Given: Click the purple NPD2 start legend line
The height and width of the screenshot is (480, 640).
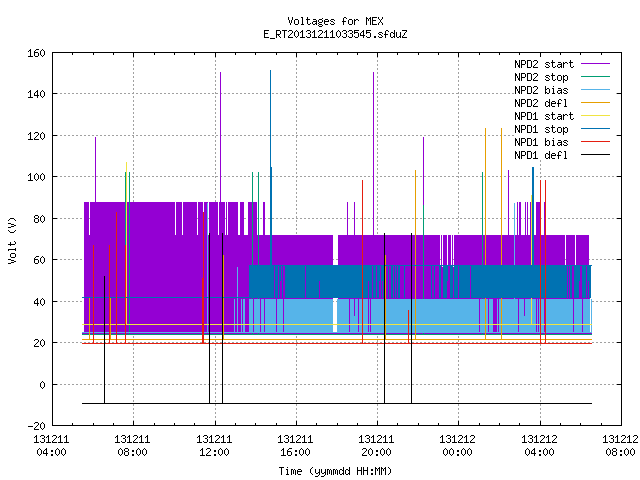Looking at the screenshot, I should coord(595,64).
